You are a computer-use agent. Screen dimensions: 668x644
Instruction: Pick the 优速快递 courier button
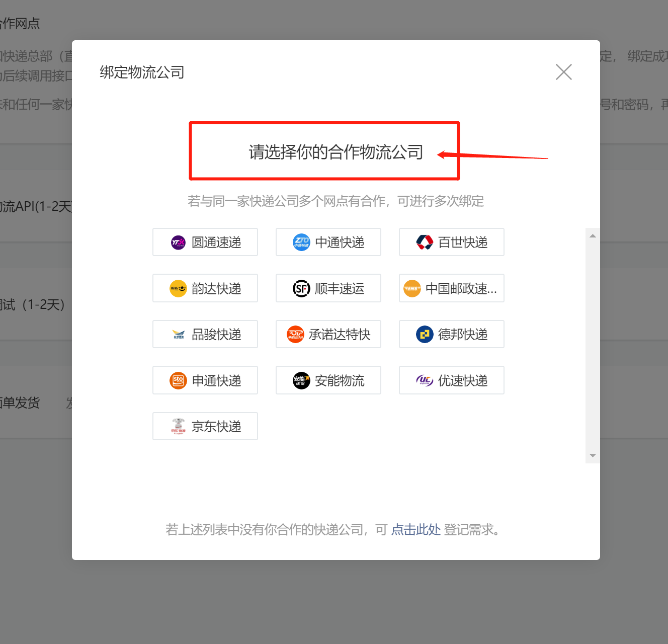click(x=452, y=380)
